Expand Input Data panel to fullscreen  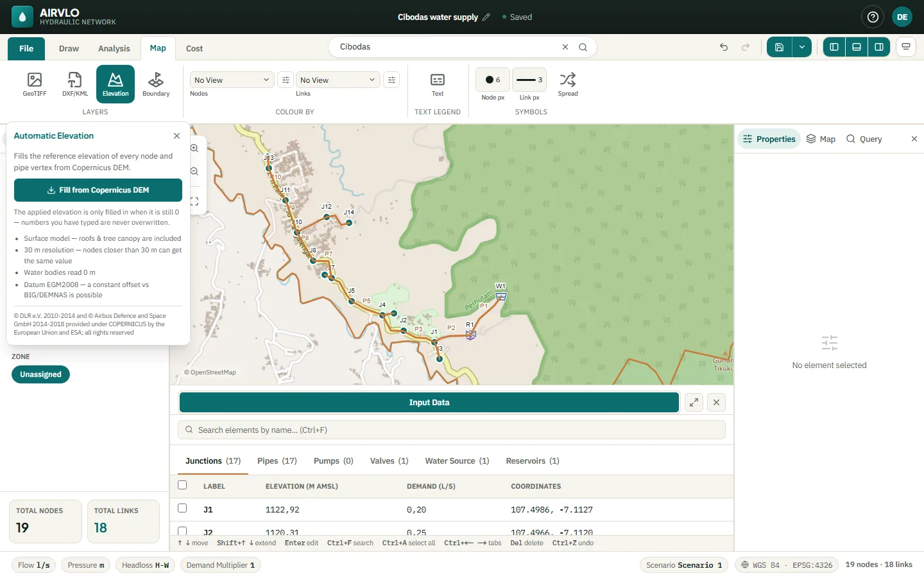[694, 403]
